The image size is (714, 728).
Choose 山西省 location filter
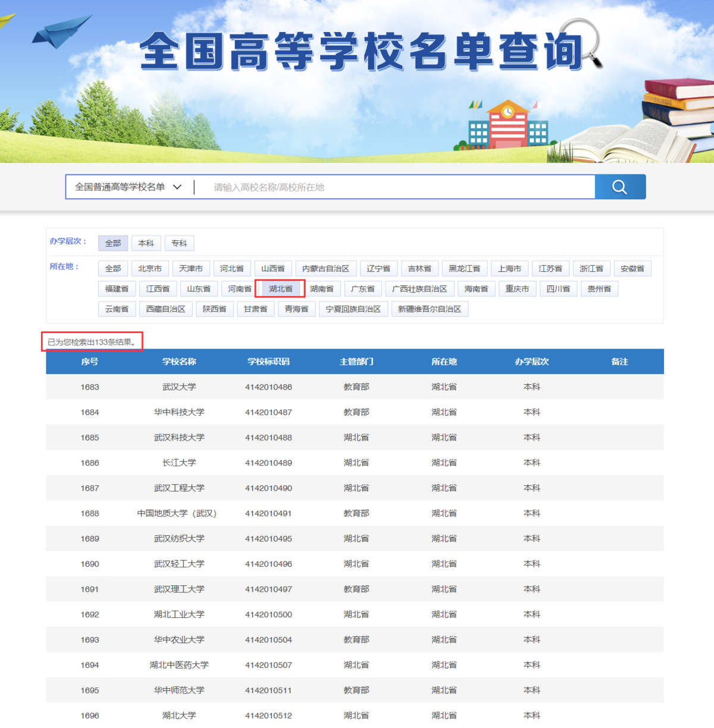273,269
